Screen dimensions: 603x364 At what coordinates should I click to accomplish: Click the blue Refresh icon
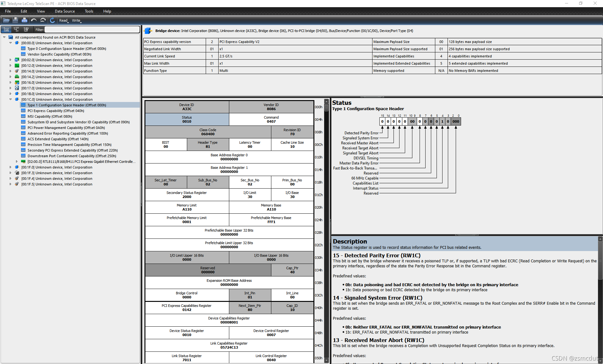(x=52, y=20)
